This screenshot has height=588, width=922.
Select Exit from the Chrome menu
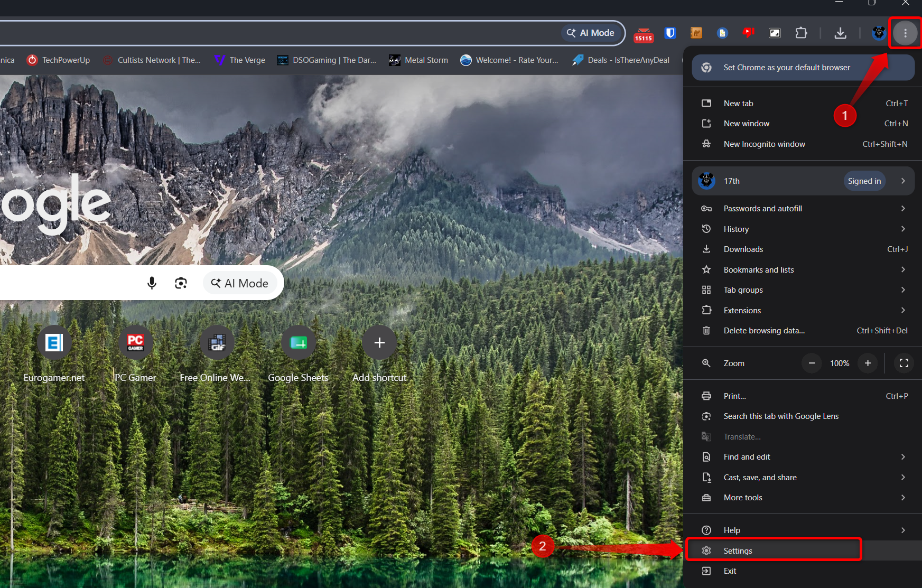coord(803,571)
